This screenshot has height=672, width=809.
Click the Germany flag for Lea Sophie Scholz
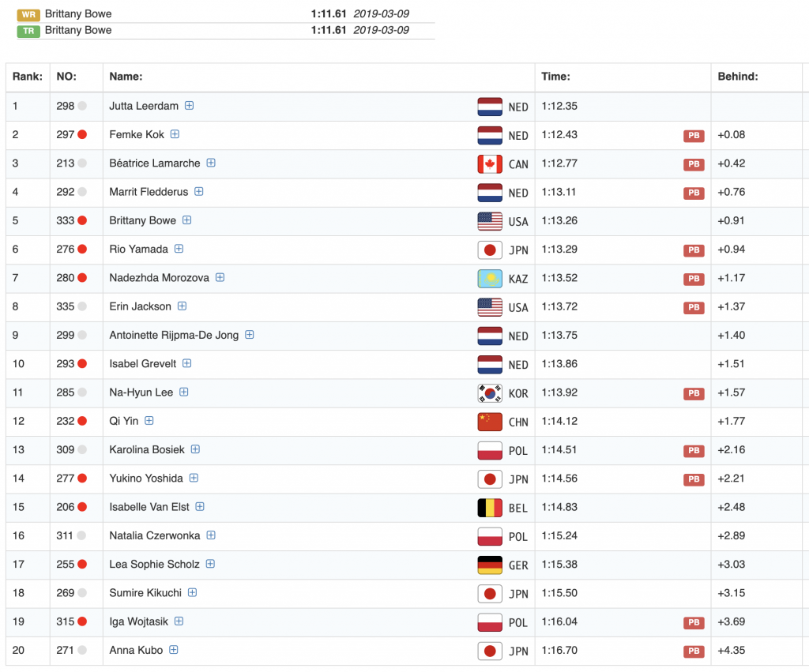(x=490, y=565)
